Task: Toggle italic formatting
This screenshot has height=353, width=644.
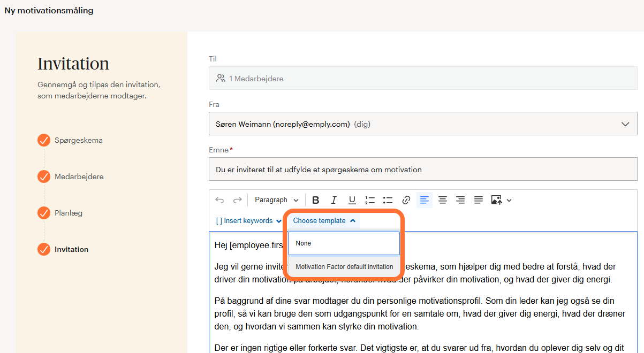Action: 334,200
